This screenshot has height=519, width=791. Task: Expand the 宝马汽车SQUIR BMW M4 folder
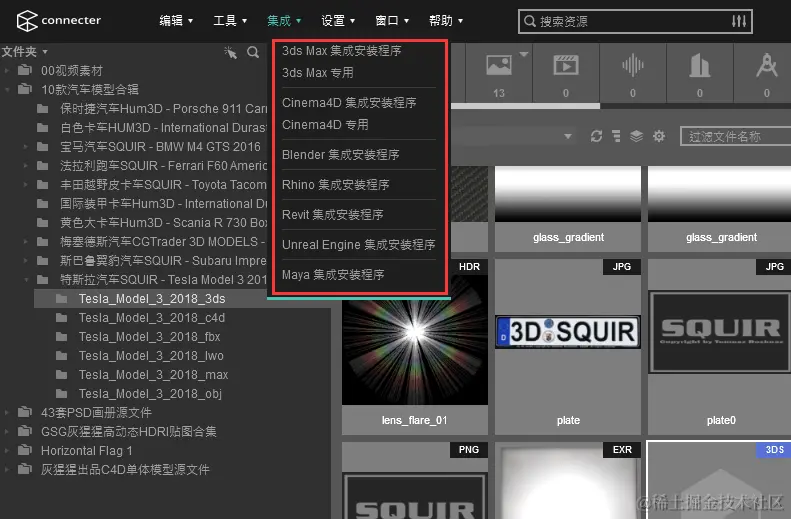(x=26, y=147)
